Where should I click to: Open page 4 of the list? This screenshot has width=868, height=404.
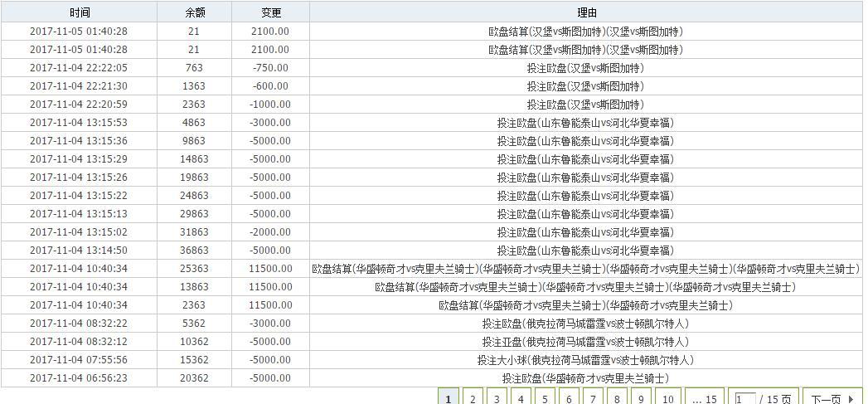pos(521,398)
